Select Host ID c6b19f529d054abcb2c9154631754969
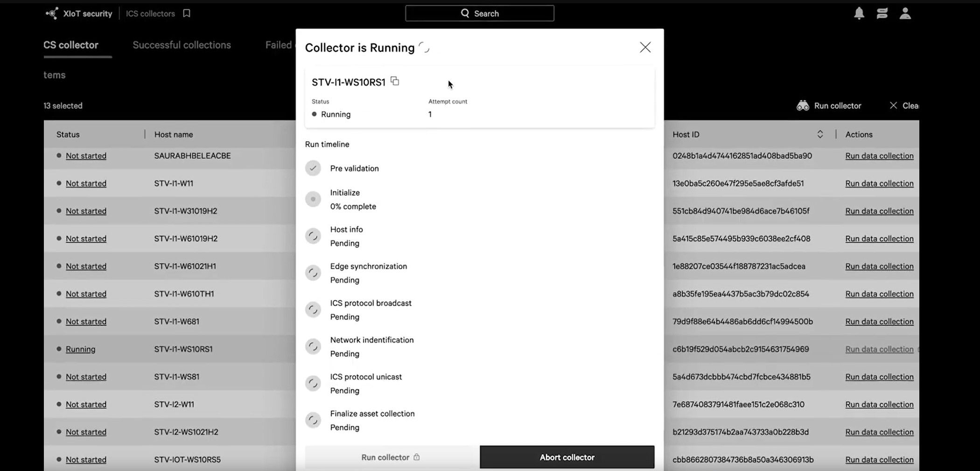 pyautogui.click(x=741, y=349)
